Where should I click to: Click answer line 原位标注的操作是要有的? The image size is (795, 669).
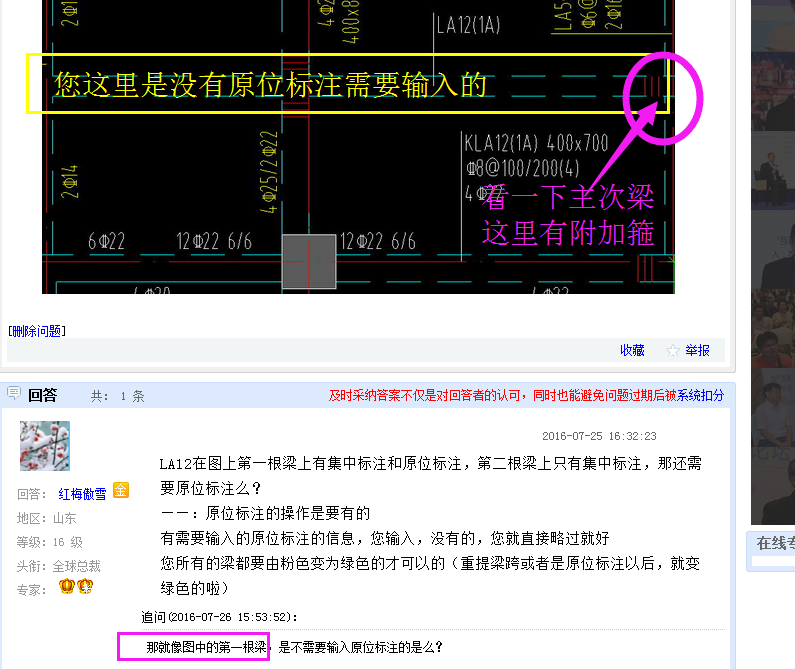point(288,513)
